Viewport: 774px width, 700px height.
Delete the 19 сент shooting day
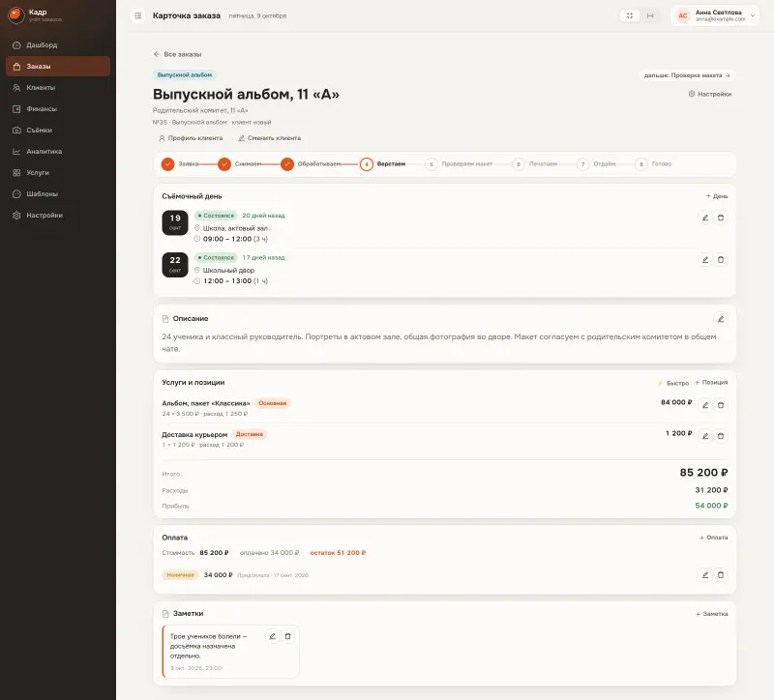pyautogui.click(x=721, y=218)
